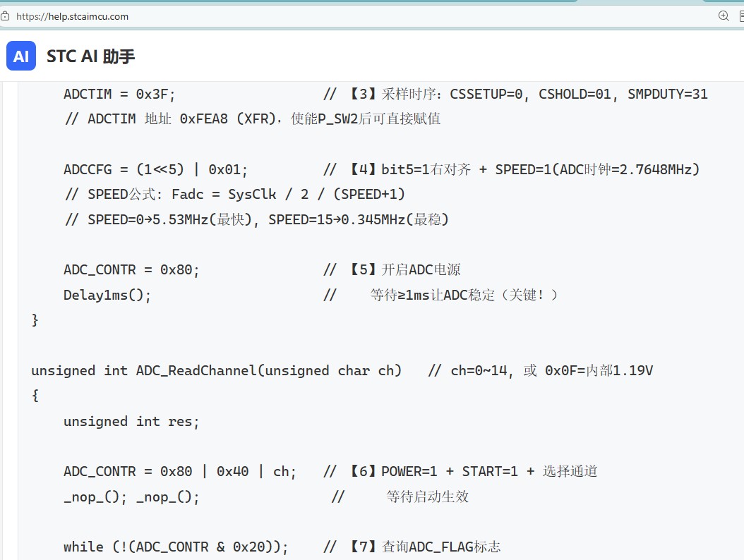Click comment 'ch=0~14, 或 0x0F=内部1.19V'
This screenshot has width=744, height=560.
coord(541,370)
